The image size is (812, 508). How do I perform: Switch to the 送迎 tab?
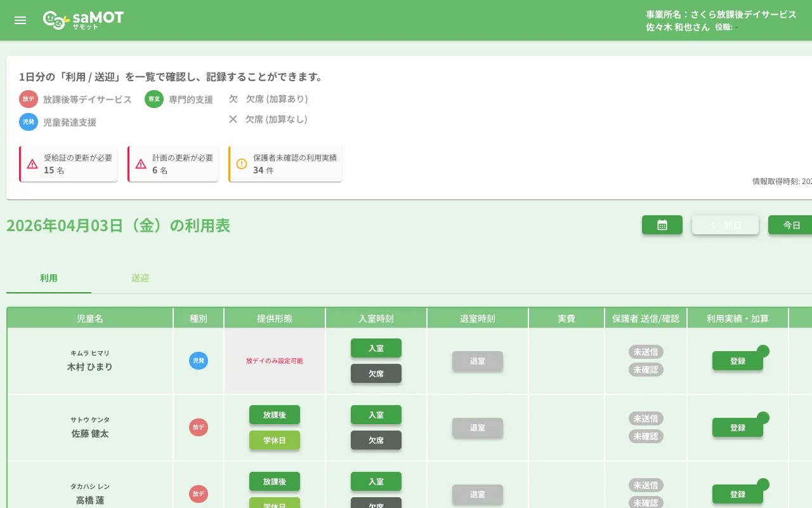click(x=140, y=278)
